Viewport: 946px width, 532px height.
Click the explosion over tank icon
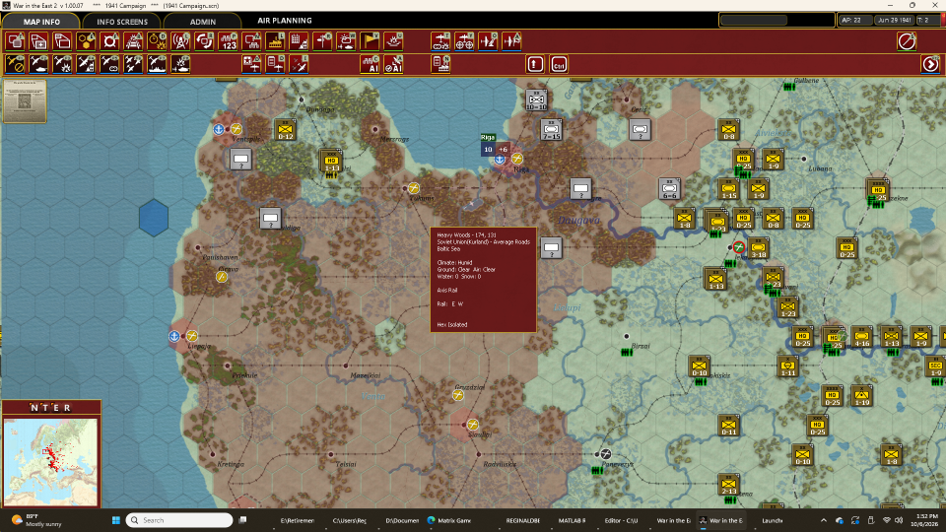click(x=180, y=64)
